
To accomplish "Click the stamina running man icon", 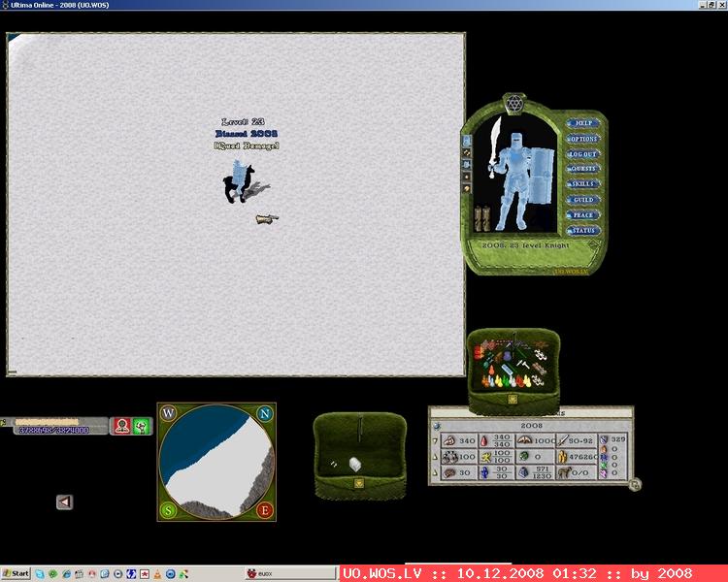I will [485, 457].
